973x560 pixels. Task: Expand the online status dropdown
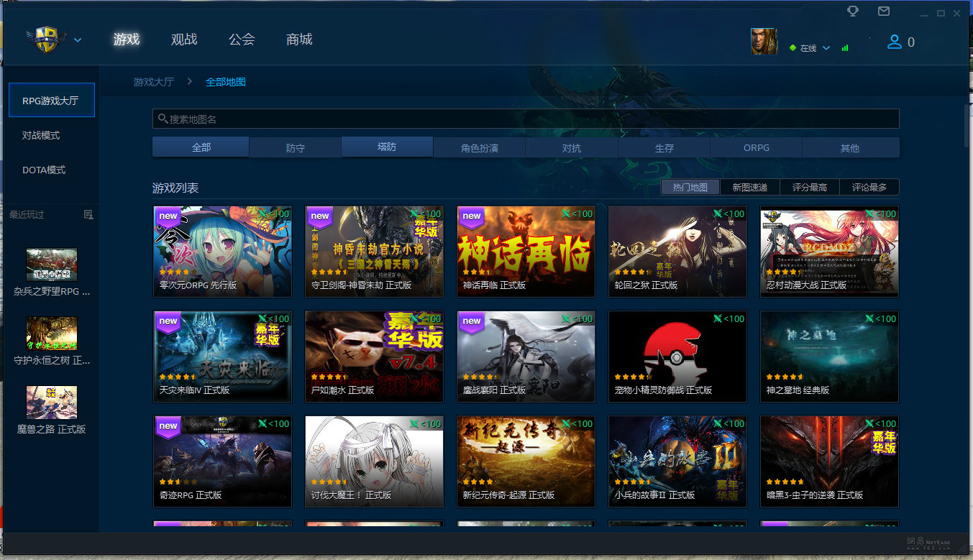coord(826,47)
